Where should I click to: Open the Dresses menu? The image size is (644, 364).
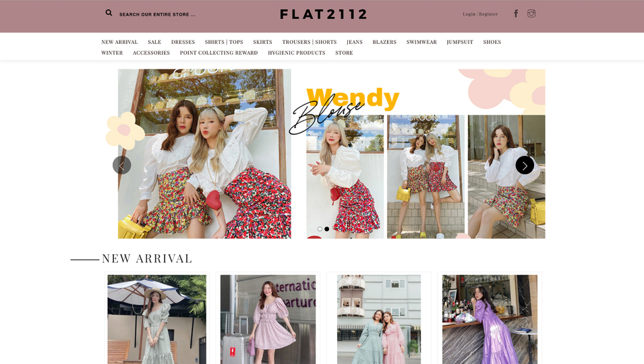pyautogui.click(x=183, y=42)
